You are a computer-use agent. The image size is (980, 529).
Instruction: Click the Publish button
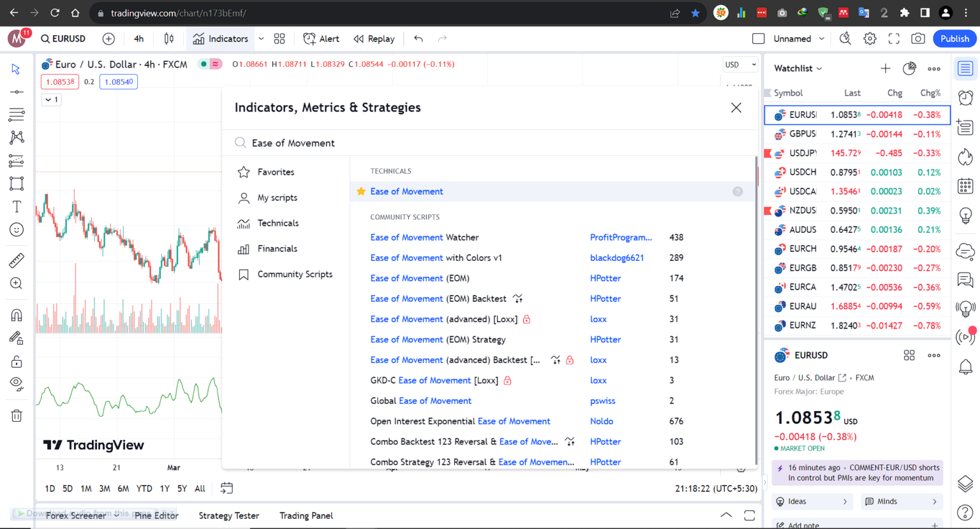click(954, 39)
